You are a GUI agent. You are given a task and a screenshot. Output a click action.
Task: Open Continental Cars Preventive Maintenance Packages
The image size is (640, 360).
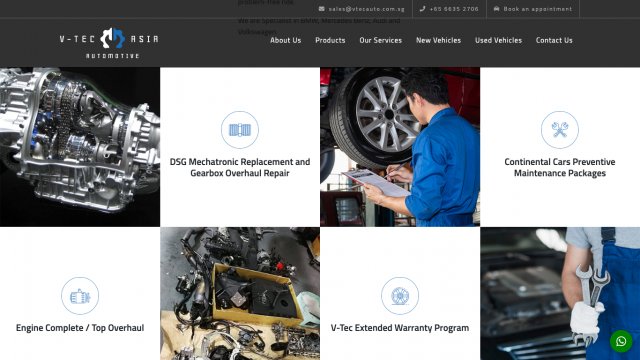560,167
